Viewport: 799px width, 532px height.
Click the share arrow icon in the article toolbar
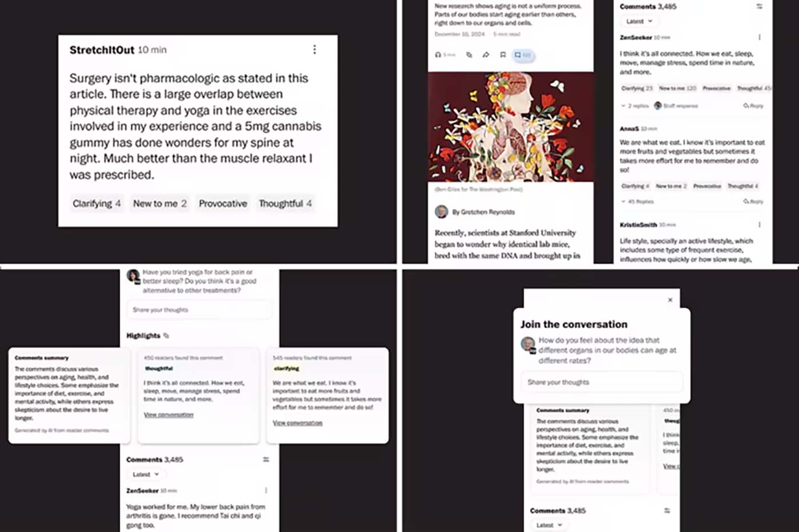coord(486,55)
